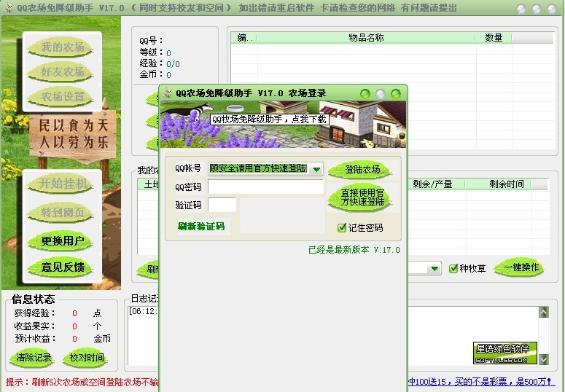Viewport: 565px width, 392px height.
Task: Click the 清除记录 button
Action: pos(32,358)
